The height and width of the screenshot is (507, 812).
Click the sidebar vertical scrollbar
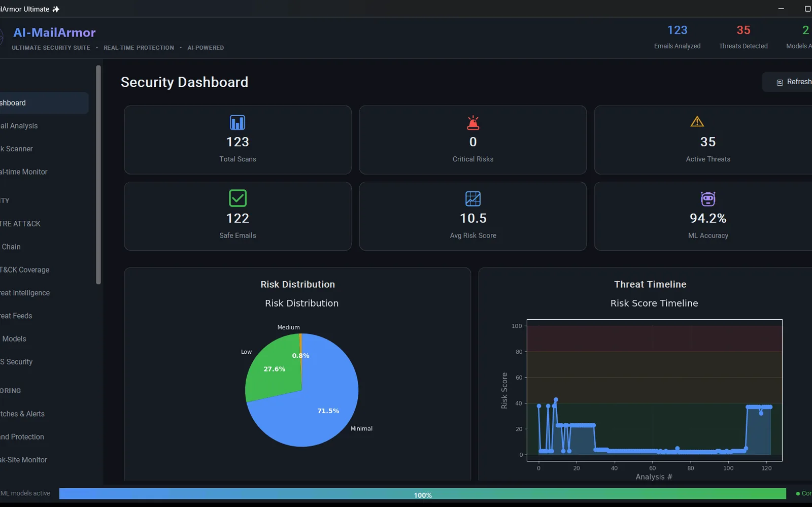pyautogui.click(x=98, y=175)
